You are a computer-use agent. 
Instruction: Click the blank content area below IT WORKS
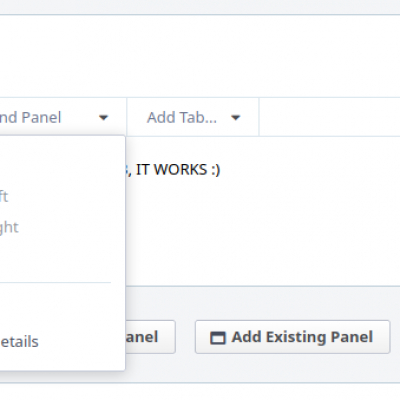tap(263, 233)
